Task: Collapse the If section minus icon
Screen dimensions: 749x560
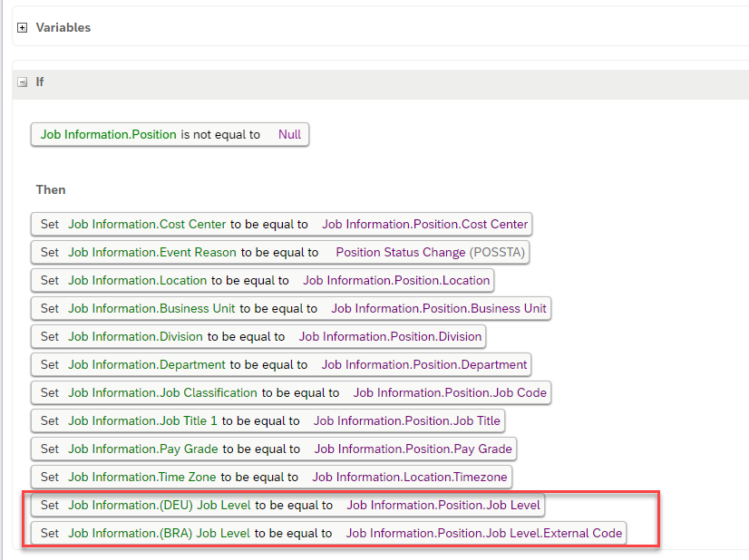Action: pos(22,82)
